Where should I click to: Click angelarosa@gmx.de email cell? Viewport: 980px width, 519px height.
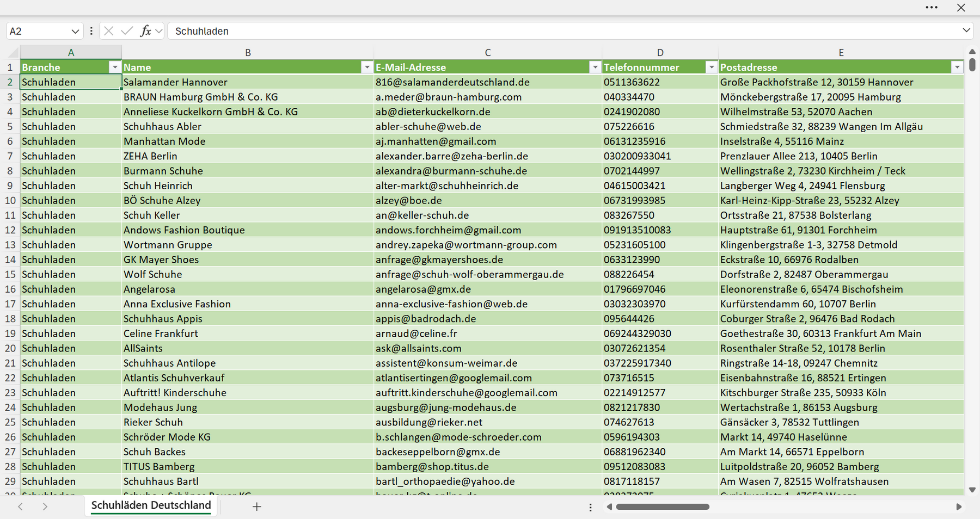pyautogui.click(x=488, y=289)
